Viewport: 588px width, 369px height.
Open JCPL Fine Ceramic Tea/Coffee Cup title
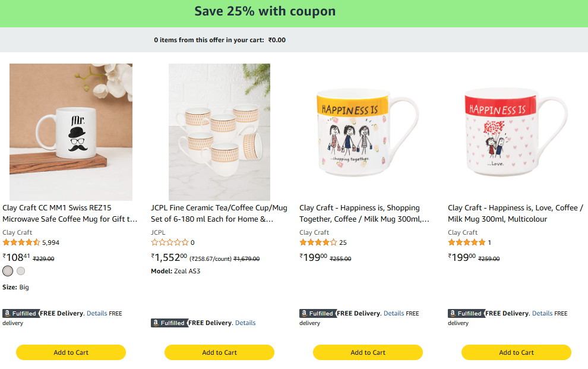coord(219,213)
